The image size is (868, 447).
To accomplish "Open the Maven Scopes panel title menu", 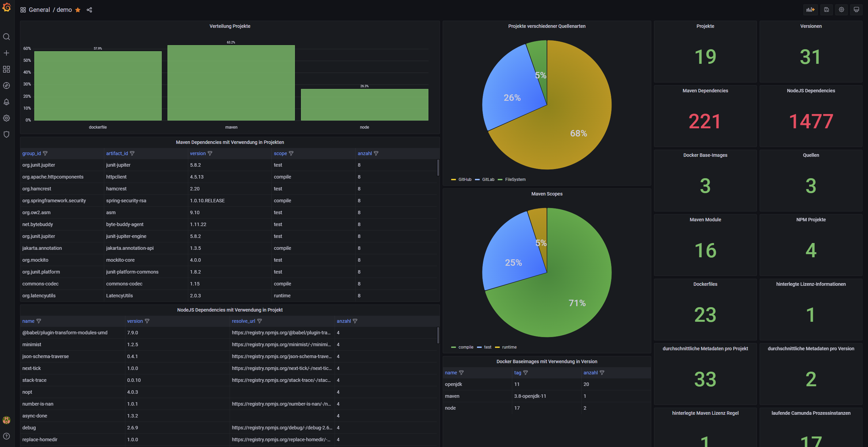I will point(547,194).
